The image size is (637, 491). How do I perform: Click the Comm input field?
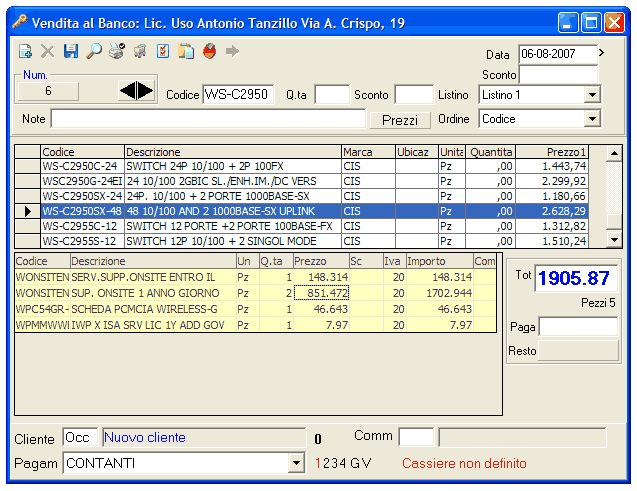416,437
